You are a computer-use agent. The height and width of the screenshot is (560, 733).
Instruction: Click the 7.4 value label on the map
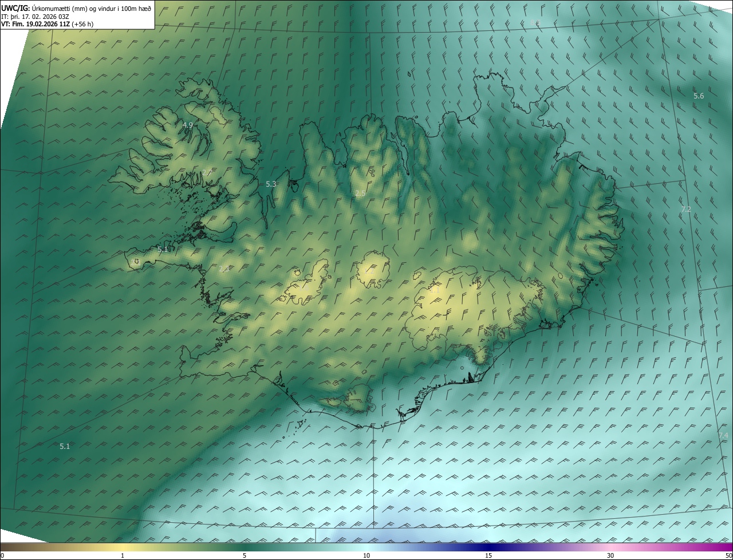tap(723, 436)
